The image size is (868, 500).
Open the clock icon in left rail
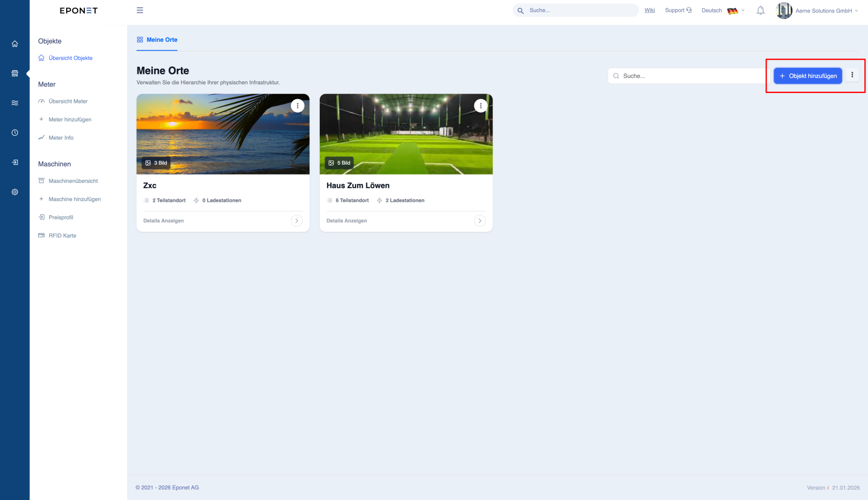(15, 133)
